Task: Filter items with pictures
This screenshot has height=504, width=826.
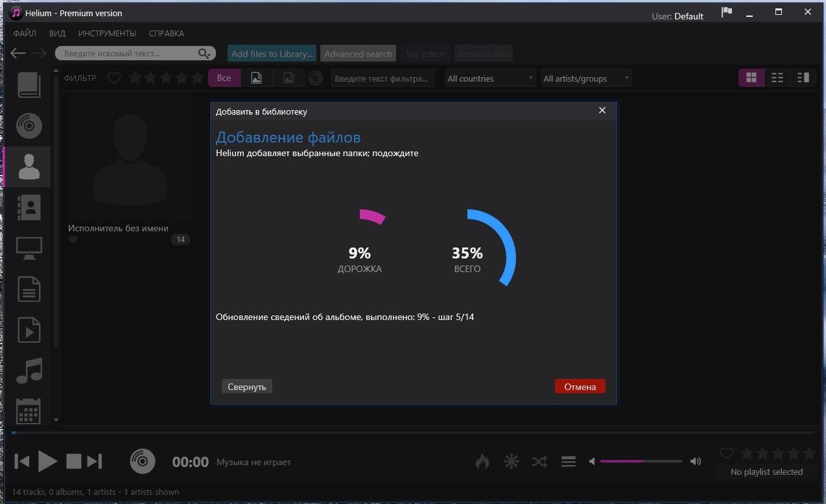Action: tap(257, 78)
